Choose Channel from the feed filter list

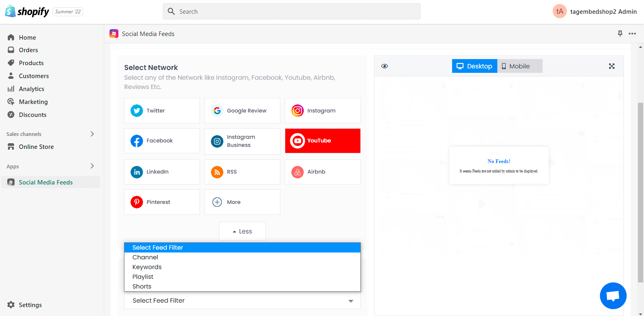[x=242, y=257]
